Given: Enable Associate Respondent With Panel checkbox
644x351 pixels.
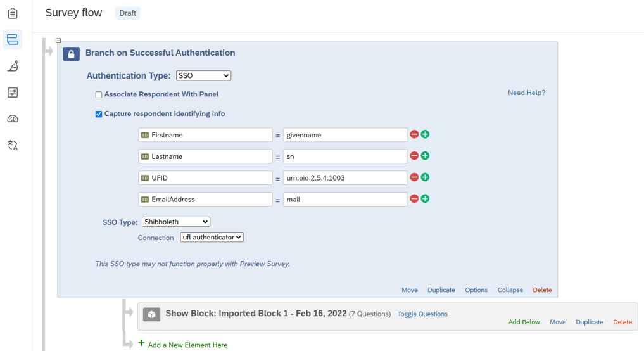Looking at the screenshot, I should coord(99,94).
